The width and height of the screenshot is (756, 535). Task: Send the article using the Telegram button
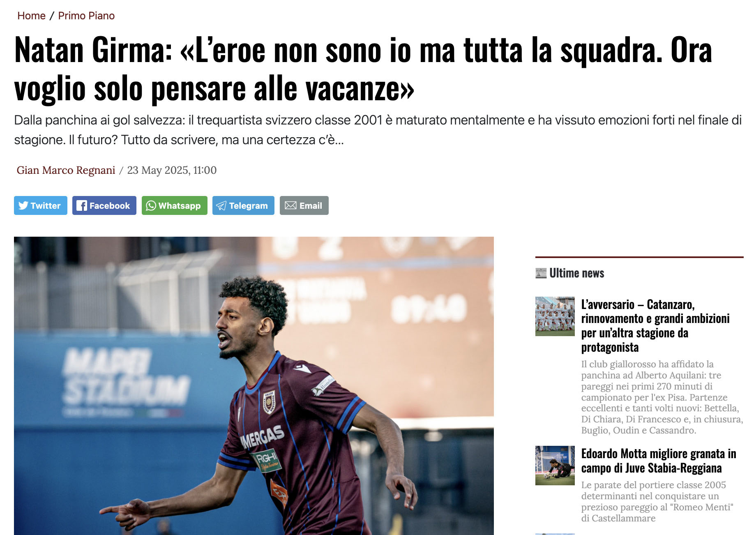click(243, 205)
